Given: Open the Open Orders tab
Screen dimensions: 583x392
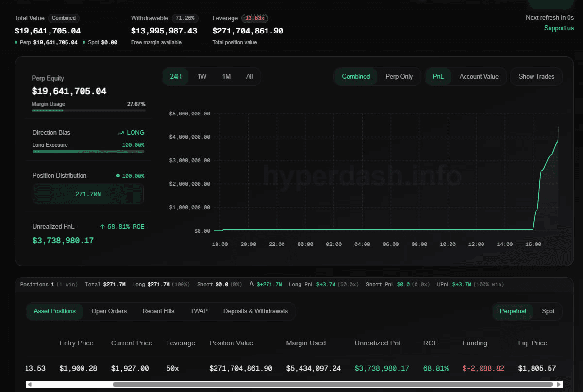Looking at the screenshot, I should coord(109,311).
